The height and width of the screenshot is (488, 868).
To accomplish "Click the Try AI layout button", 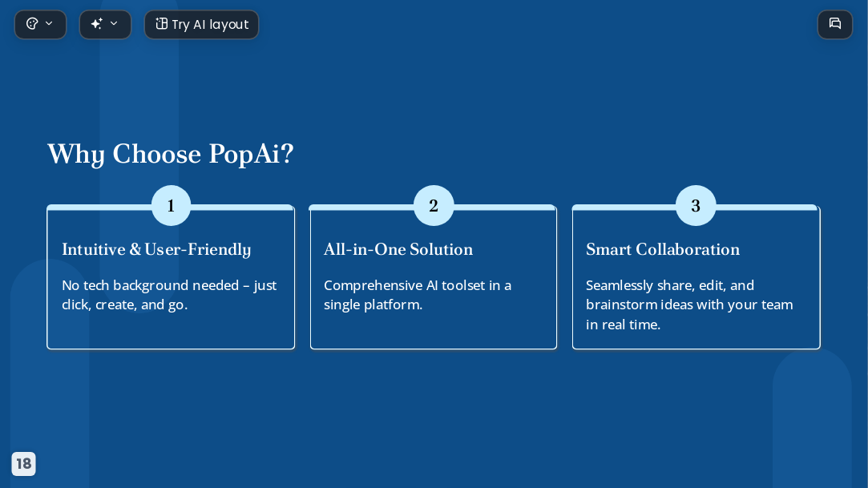I will pos(201,24).
